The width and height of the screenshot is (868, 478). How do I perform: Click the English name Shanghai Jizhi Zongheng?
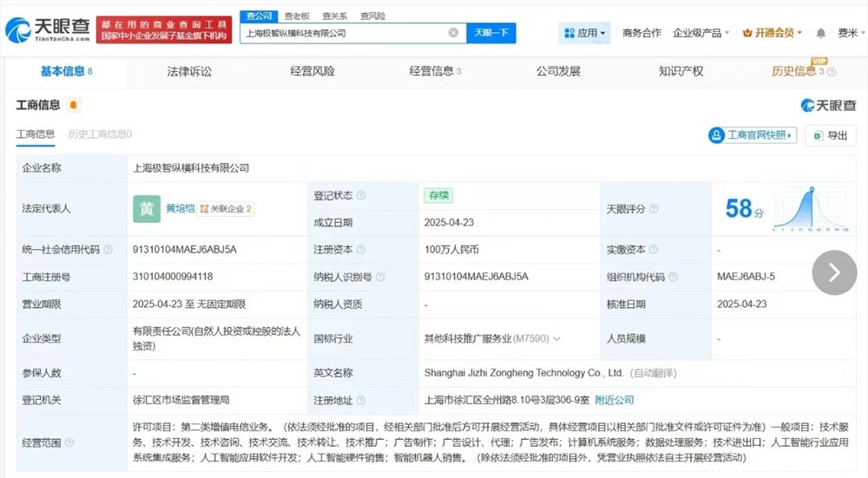523,373
